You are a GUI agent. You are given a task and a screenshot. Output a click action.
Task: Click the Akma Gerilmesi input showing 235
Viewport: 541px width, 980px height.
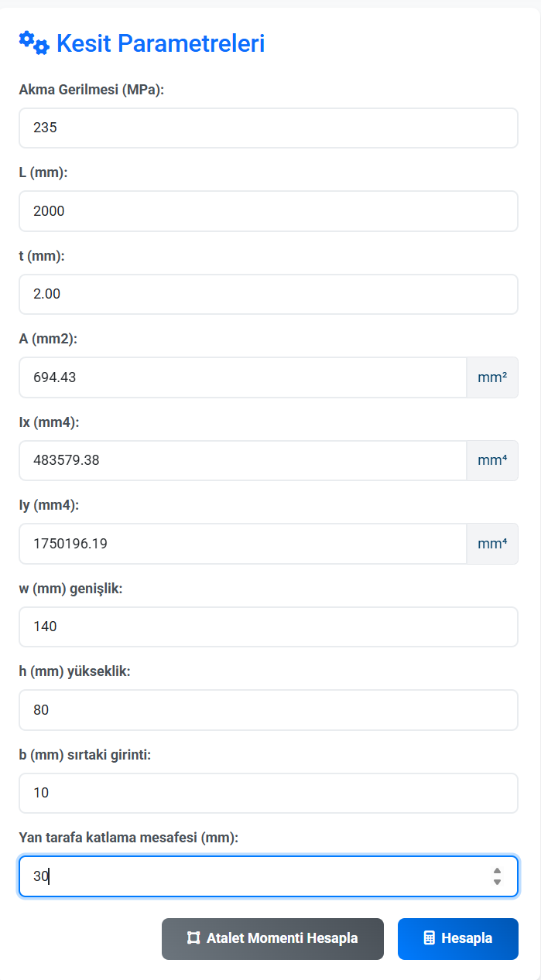(x=269, y=128)
